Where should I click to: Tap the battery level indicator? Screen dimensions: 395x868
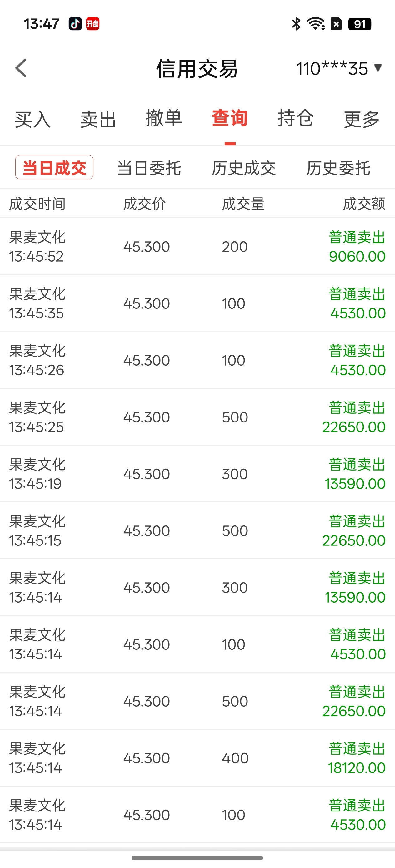tap(360, 24)
